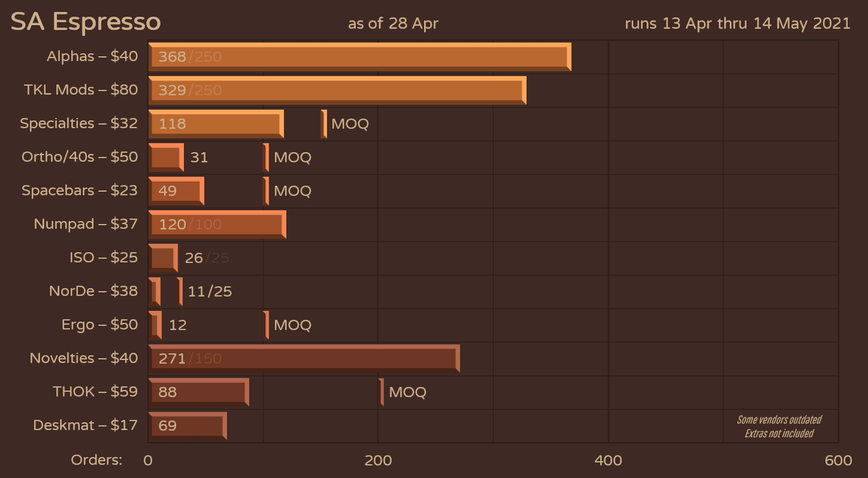The image size is (868, 478).
Task: Click the 11/25 count in NorDe row
Action: [210, 292]
